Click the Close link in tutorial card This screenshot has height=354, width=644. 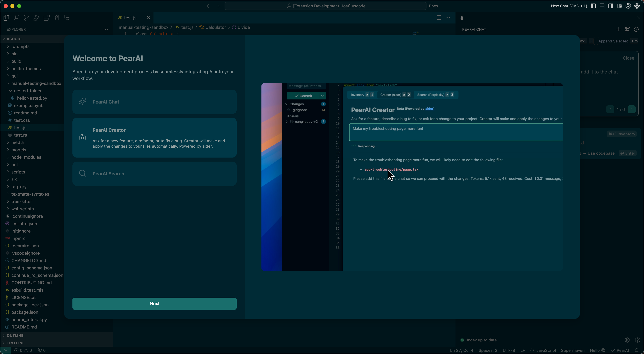(628, 58)
